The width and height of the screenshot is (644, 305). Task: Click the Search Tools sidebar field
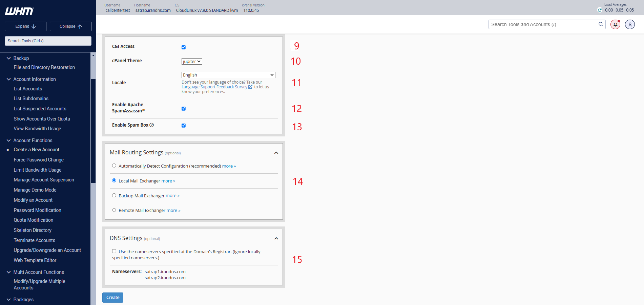(x=48, y=41)
